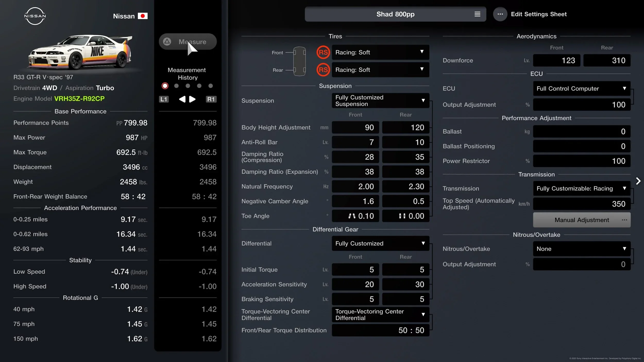Expand the ECU Full Control Computer dropdown
This screenshot has width=644, height=362.
581,89
